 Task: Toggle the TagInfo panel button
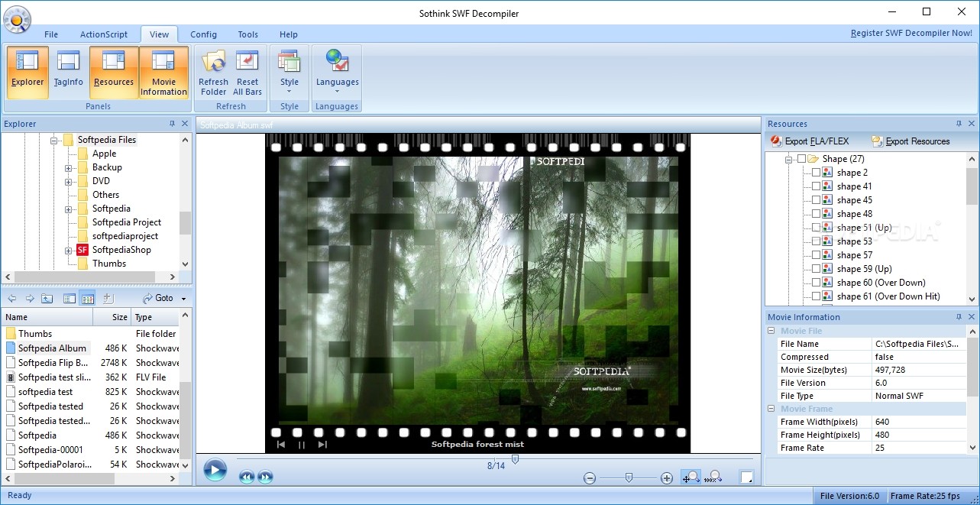[x=69, y=73]
